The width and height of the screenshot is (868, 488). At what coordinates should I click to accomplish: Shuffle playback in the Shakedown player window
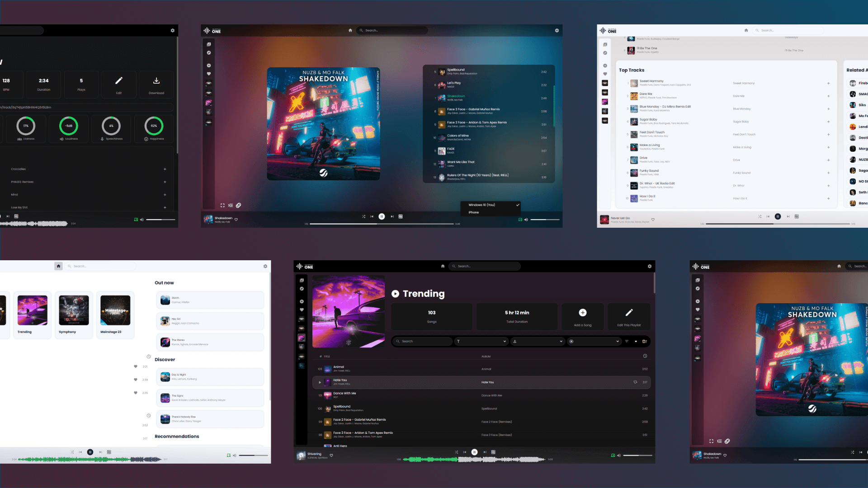[x=363, y=216]
